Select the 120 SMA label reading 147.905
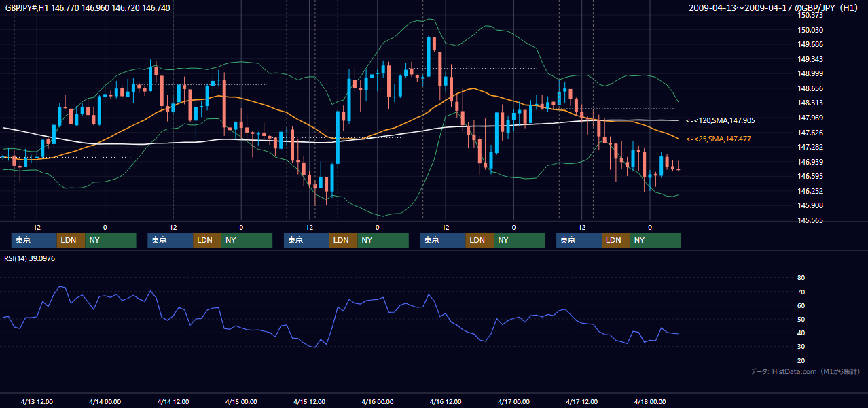The height and width of the screenshot is (408, 868). click(720, 120)
